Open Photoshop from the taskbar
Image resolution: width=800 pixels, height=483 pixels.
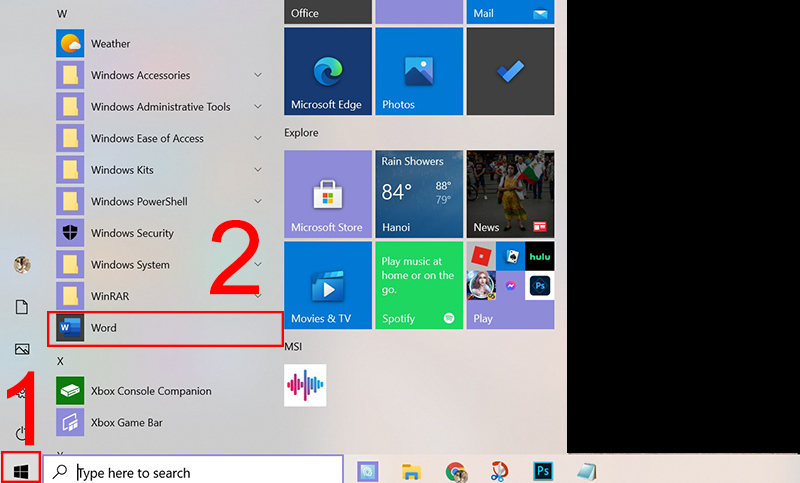[x=542, y=471]
